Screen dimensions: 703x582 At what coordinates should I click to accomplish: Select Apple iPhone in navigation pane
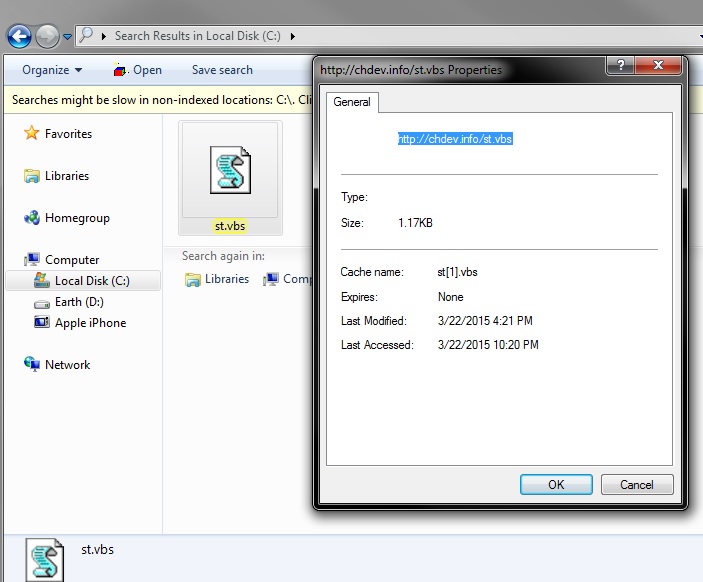[90, 323]
